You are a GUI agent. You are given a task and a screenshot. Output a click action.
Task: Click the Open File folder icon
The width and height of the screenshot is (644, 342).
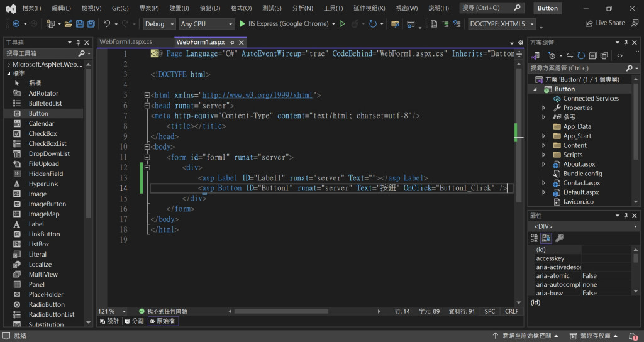click(x=68, y=24)
